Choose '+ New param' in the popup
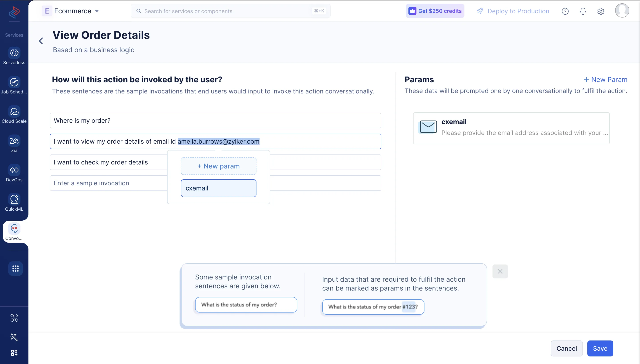640x364 pixels. [x=218, y=166]
